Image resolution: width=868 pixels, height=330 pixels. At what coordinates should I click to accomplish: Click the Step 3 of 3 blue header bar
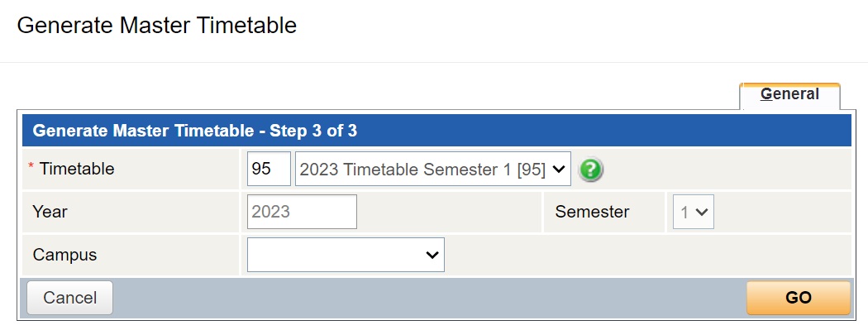(x=436, y=131)
